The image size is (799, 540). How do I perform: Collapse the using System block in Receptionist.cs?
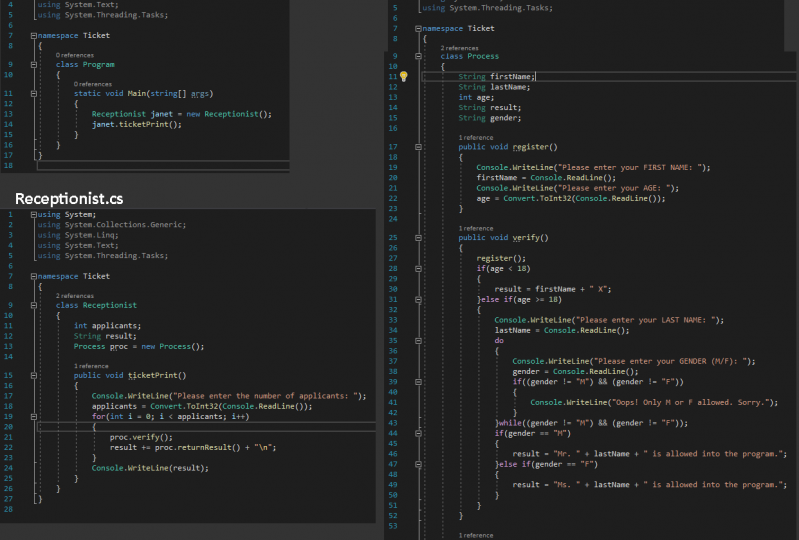coord(34,214)
